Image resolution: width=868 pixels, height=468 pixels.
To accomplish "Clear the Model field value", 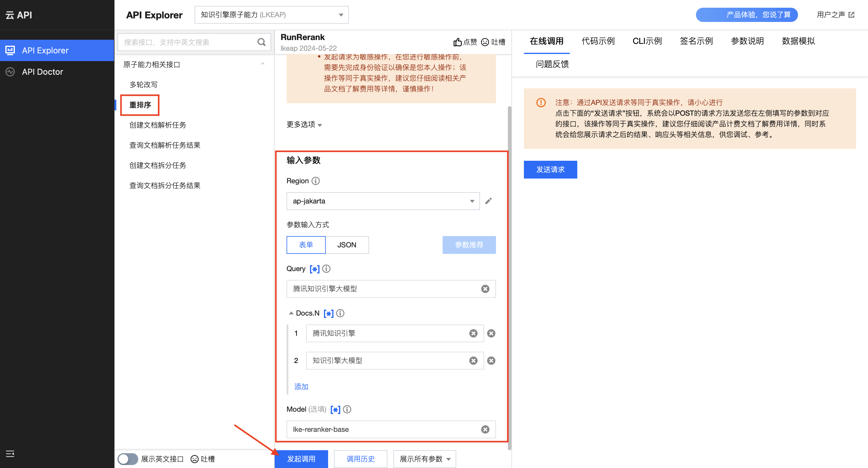I will tap(485, 429).
